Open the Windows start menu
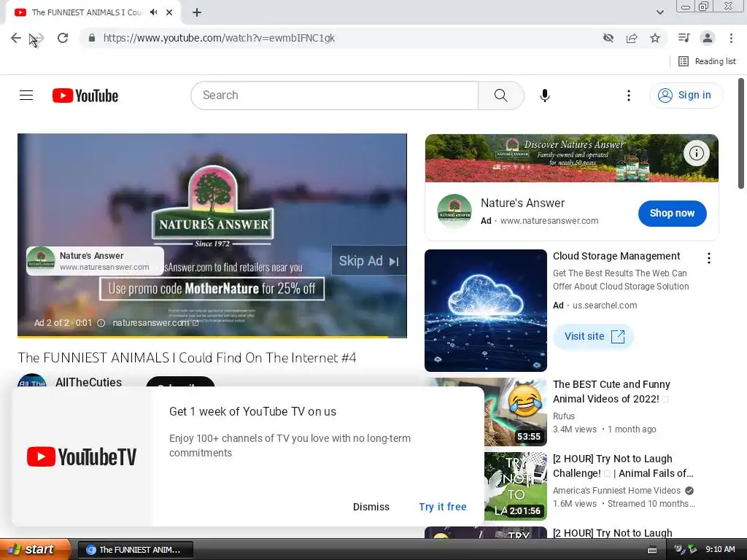Image resolution: width=747 pixels, height=560 pixels. (x=34, y=549)
